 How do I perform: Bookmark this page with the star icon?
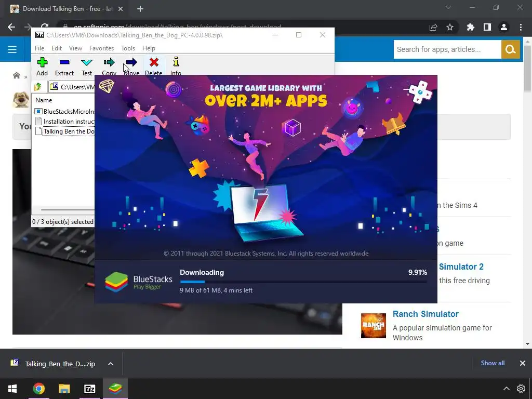(x=450, y=27)
